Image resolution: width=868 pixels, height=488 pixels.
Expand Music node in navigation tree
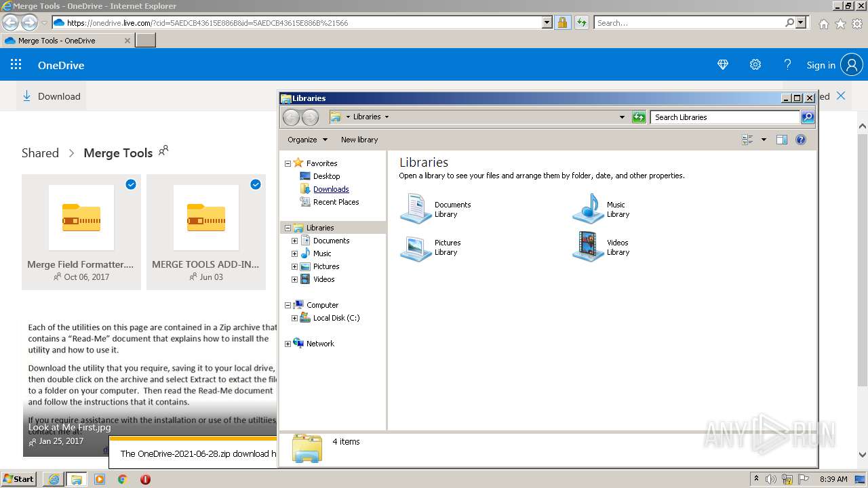(x=294, y=253)
